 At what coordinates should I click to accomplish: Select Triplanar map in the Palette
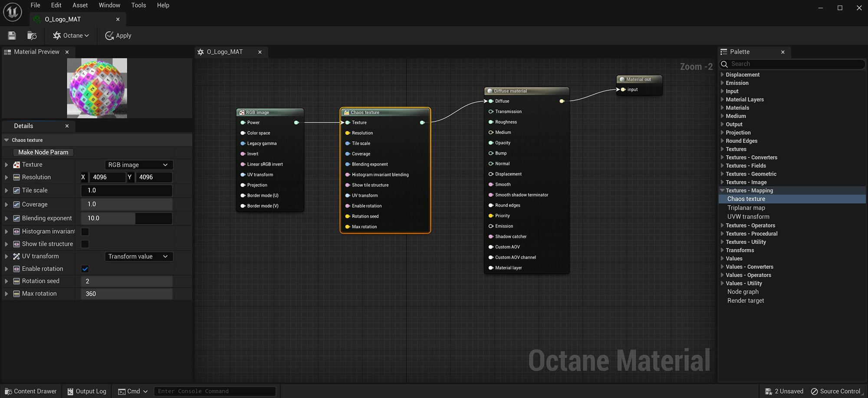(x=746, y=208)
